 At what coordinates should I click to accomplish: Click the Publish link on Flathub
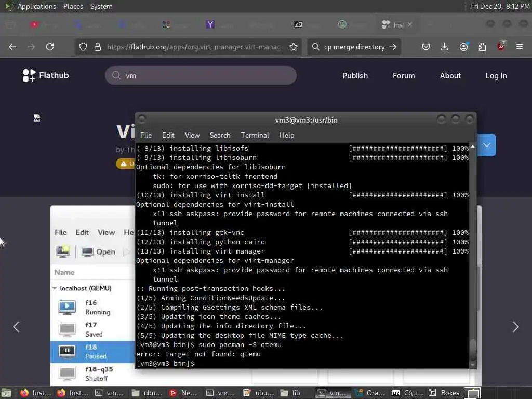(x=355, y=76)
